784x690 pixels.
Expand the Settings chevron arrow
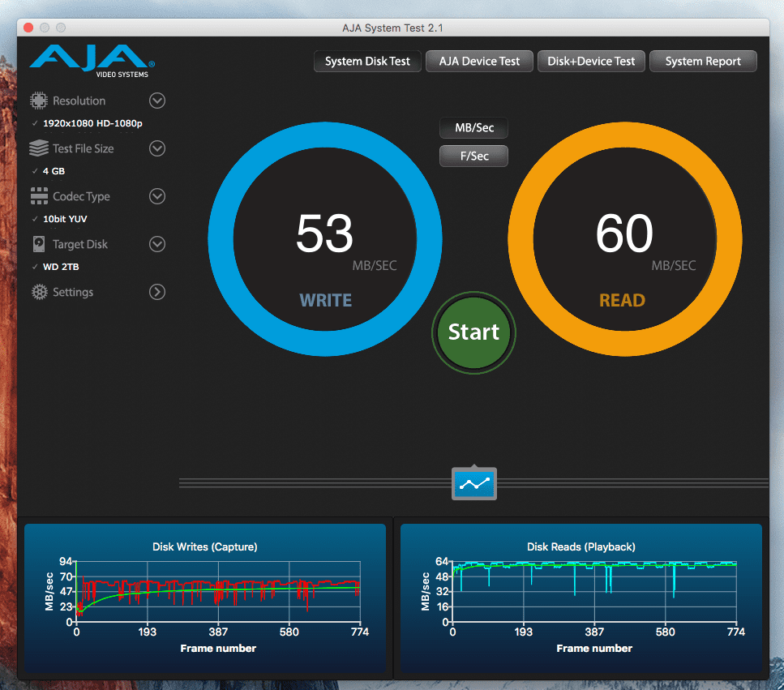click(157, 292)
